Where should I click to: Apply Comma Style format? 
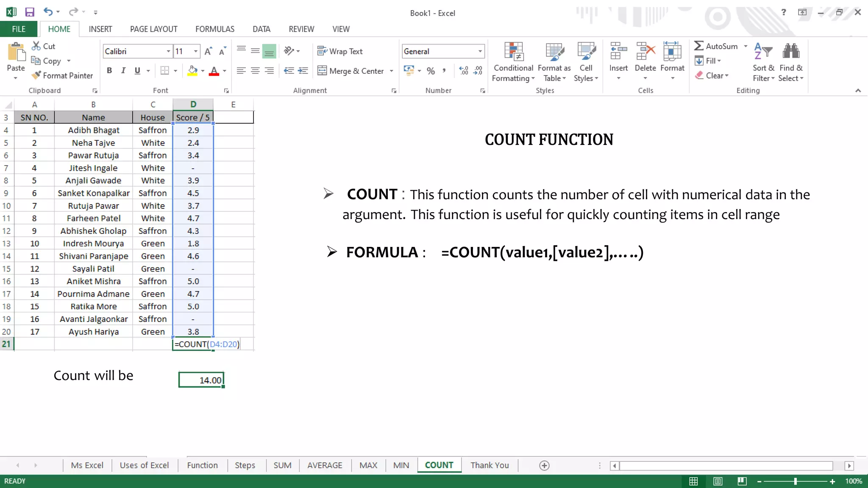(x=444, y=71)
